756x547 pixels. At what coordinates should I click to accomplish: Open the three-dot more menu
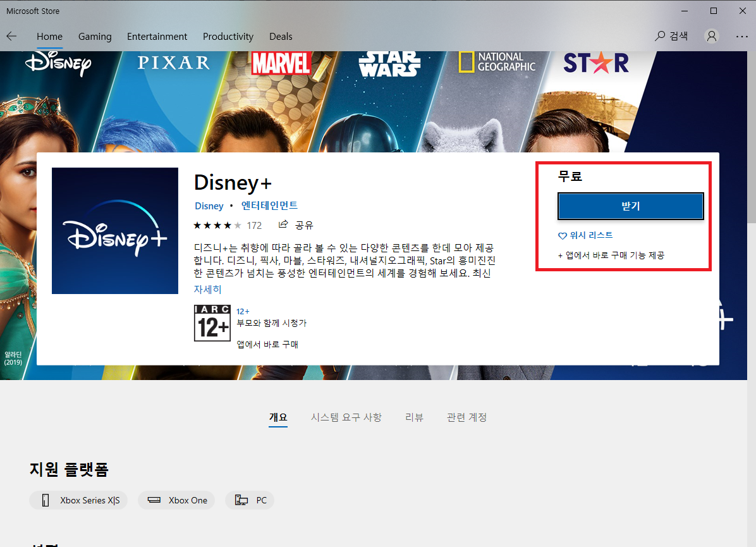[x=741, y=36]
